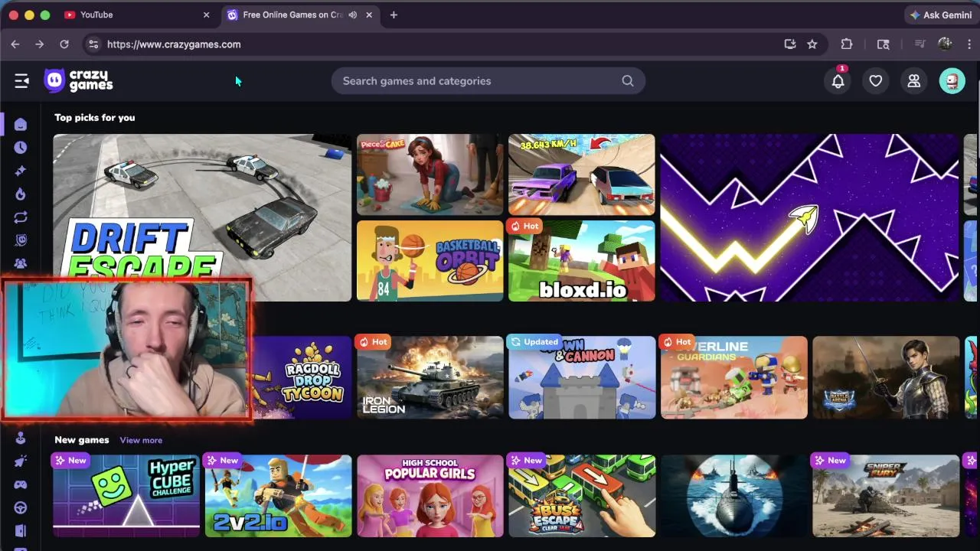Focus the Search games and categories field
Screen dimensions: 980x551
(488, 81)
